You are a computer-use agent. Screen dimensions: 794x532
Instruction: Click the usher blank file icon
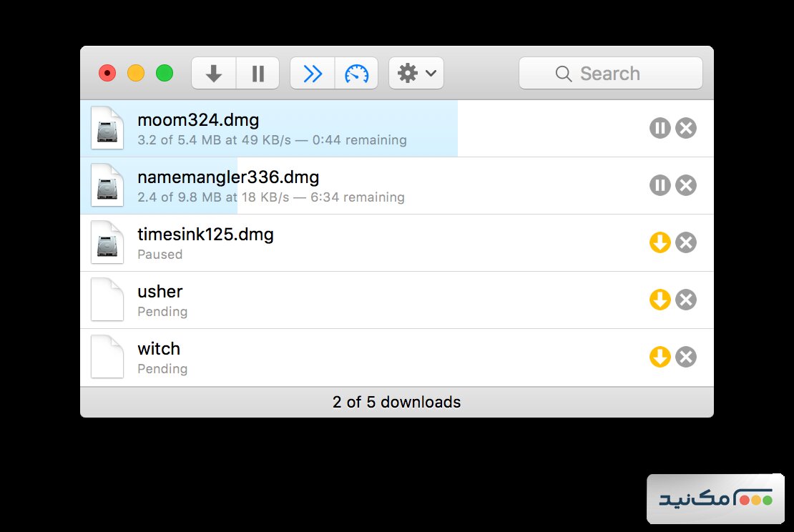click(107, 300)
